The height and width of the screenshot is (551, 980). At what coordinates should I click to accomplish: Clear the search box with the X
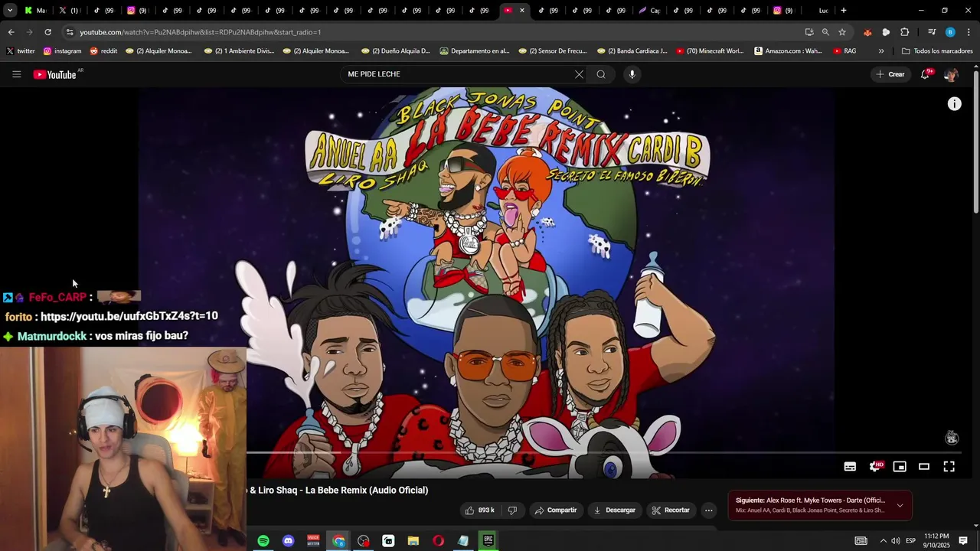point(579,74)
